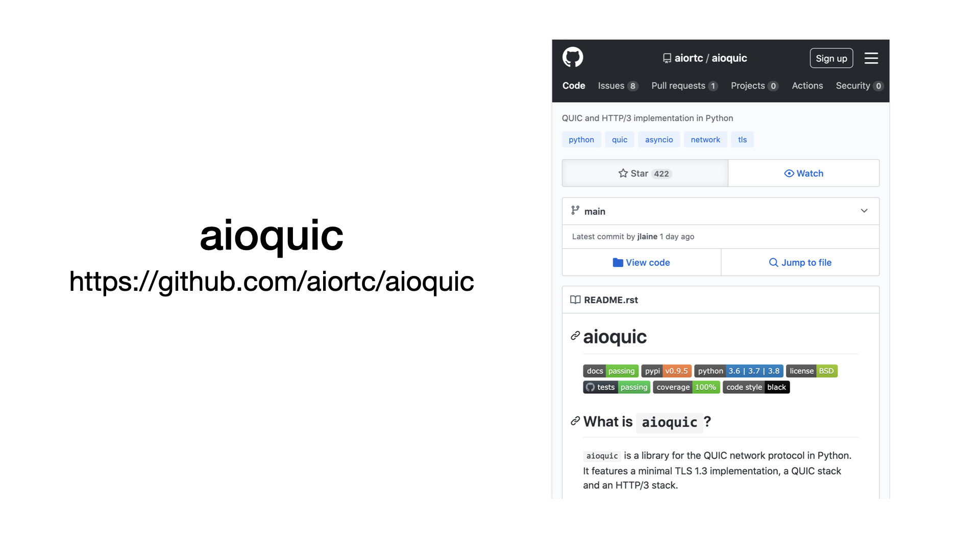The height and width of the screenshot is (551, 980).
Task: Click the README.rst book icon
Action: click(x=575, y=299)
